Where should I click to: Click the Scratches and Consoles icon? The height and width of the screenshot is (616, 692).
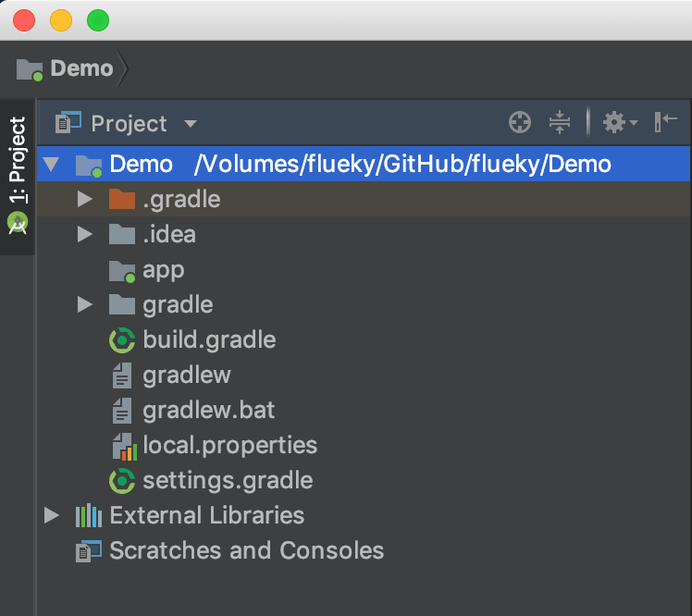(x=89, y=551)
